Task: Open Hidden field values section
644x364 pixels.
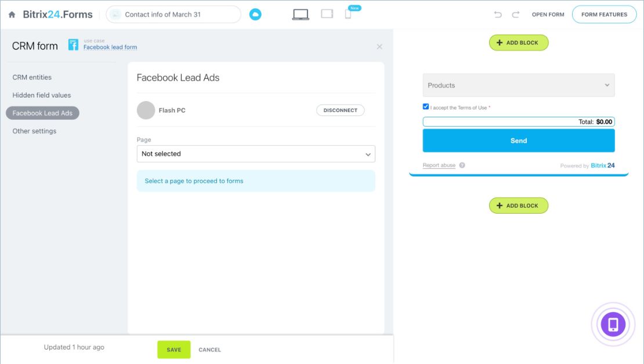Action: [x=41, y=95]
